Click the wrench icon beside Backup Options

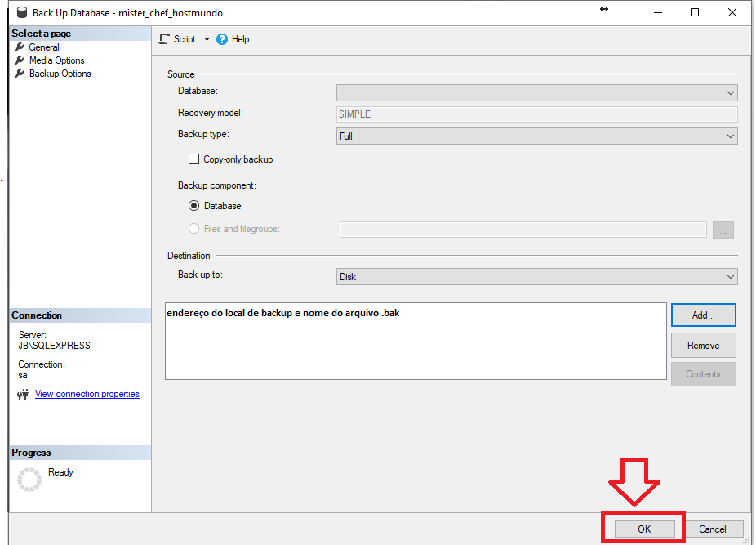click(x=20, y=74)
